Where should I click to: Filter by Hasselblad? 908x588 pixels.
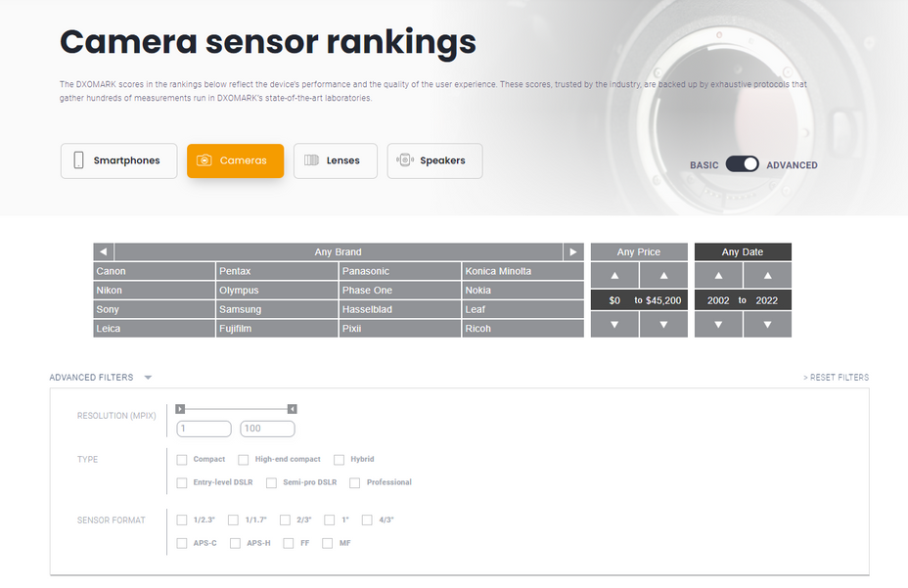click(399, 309)
